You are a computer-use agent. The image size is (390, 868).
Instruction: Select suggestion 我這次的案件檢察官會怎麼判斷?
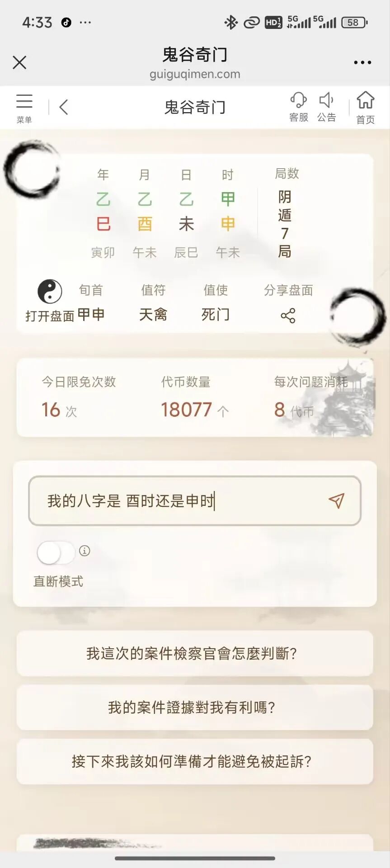(195, 653)
